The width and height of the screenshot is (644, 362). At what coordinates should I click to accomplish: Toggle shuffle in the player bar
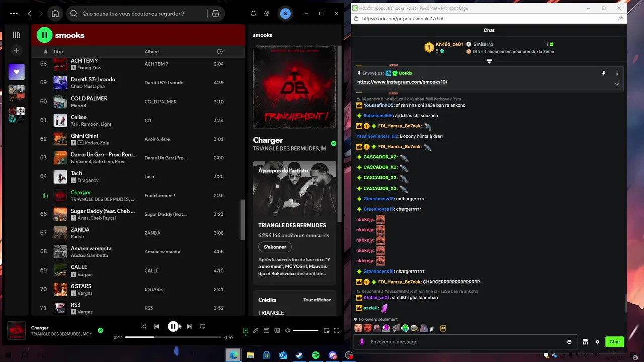(143, 326)
